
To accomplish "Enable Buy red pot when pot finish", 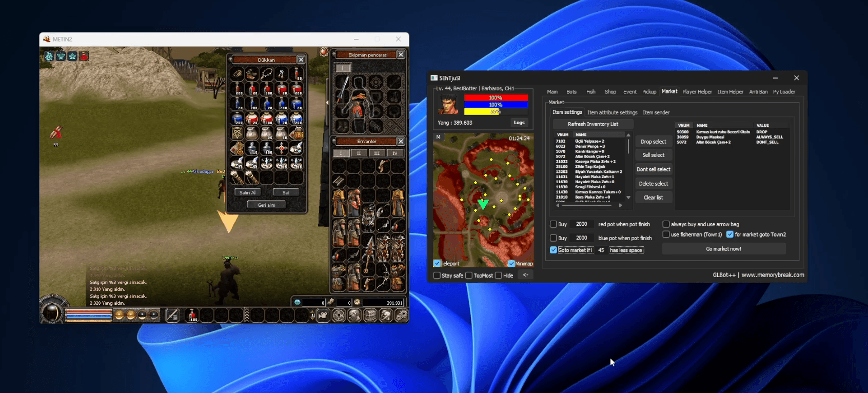I will click(554, 224).
